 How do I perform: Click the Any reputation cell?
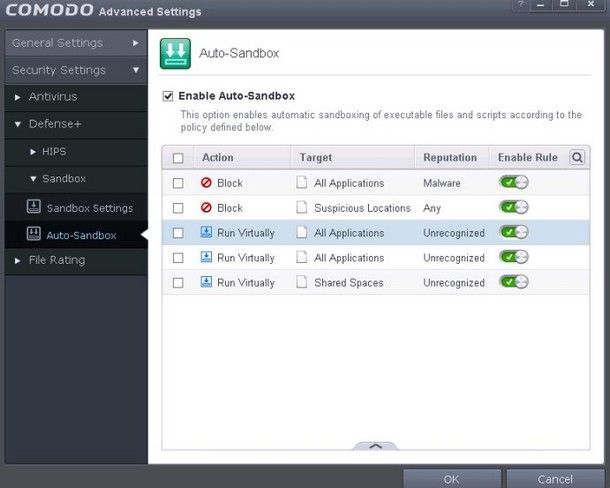[432, 208]
